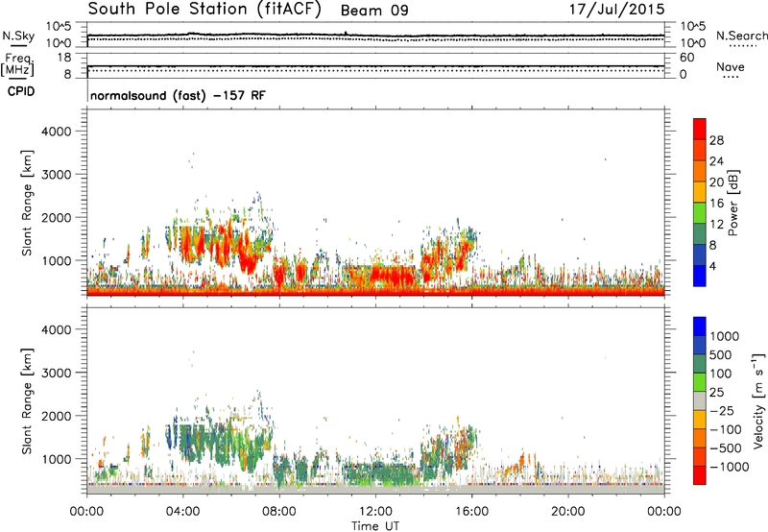Click the '12:00' time axis tick label
The height and width of the screenshot is (532, 768).
[375, 512]
